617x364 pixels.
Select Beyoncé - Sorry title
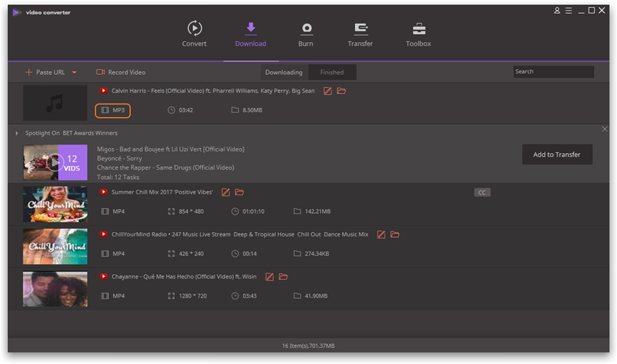click(x=119, y=158)
